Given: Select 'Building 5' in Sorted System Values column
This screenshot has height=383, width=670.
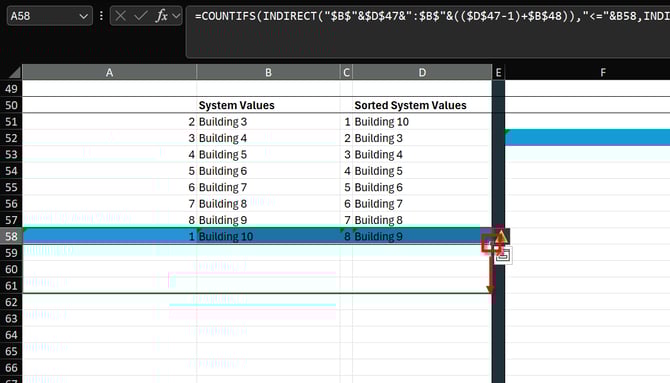Looking at the screenshot, I should coord(422,171).
